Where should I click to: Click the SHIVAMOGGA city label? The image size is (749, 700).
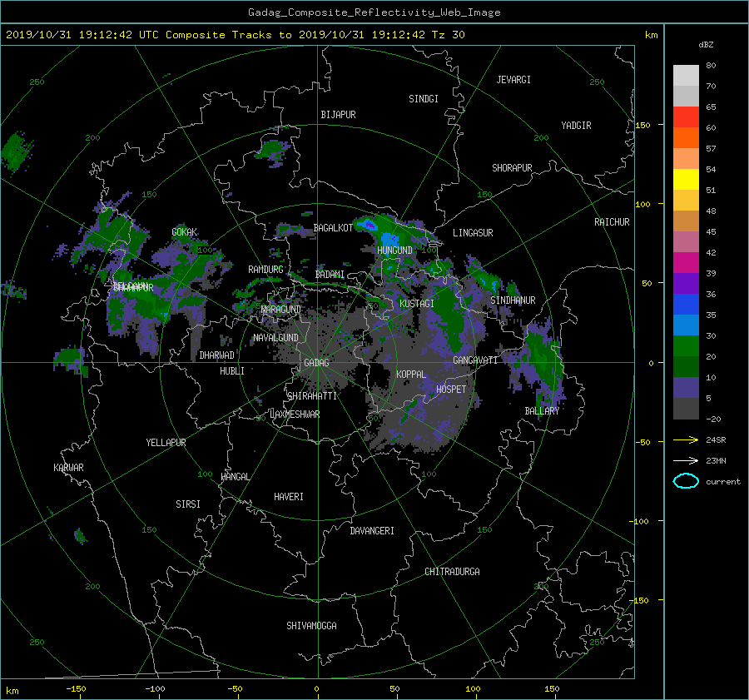(x=311, y=625)
